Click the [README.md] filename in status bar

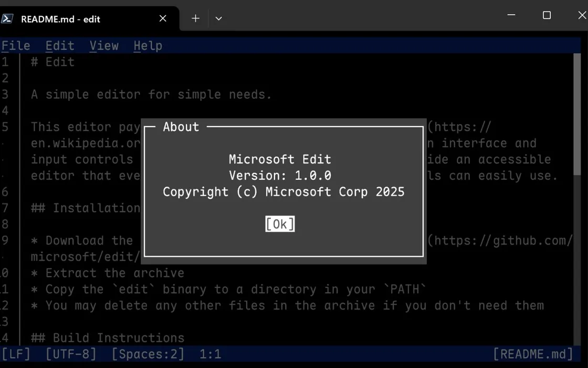533,354
